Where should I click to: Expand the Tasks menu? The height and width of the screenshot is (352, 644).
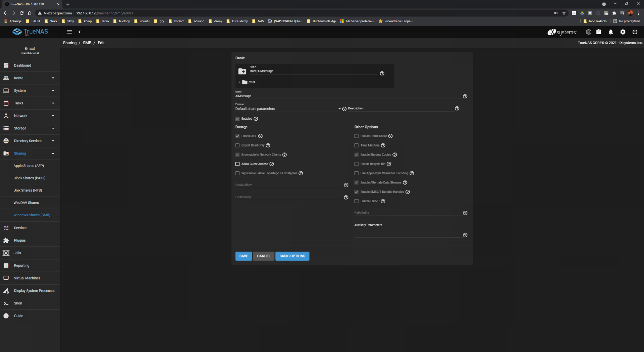coord(30,103)
